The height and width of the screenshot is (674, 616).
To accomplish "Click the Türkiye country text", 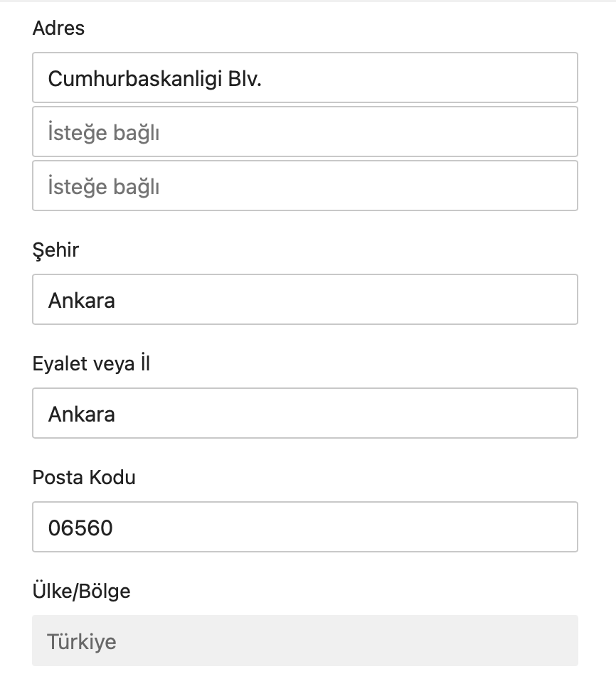I will (x=81, y=641).
